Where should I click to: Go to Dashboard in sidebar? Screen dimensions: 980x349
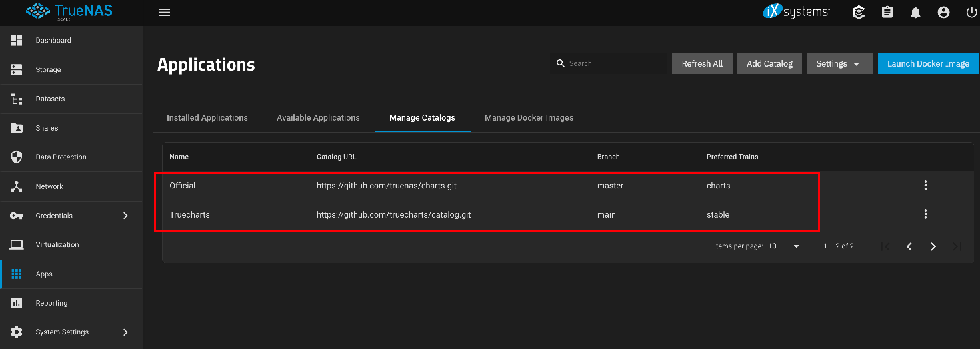click(x=53, y=41)
